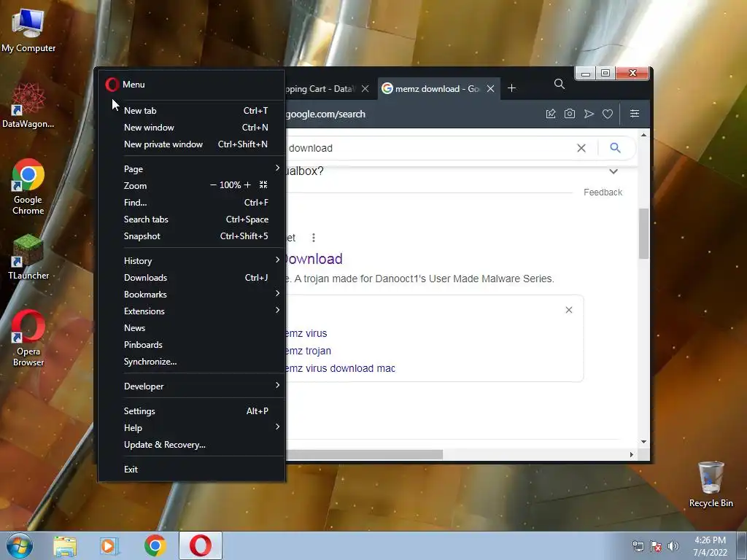The height and width of the screenshot is (560, 747).
Task: Open the purple Download result link
Action: (313, 259)
